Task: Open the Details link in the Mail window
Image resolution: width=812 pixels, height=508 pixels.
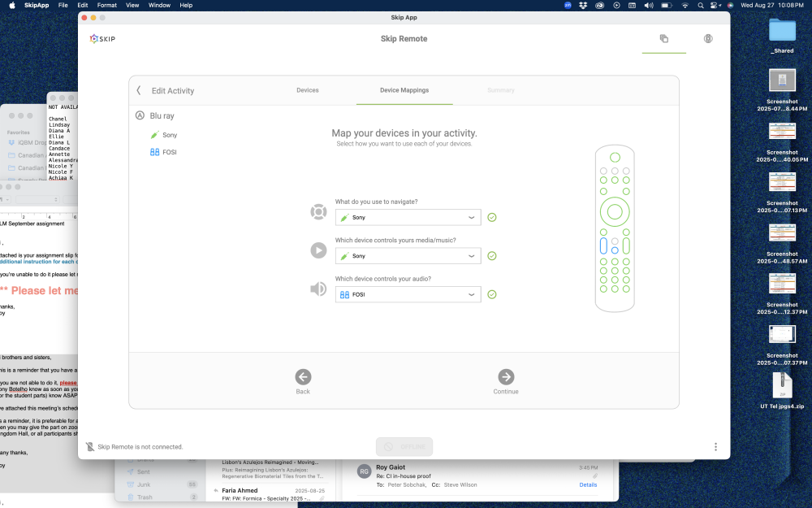Action: (x=588, y=484)
